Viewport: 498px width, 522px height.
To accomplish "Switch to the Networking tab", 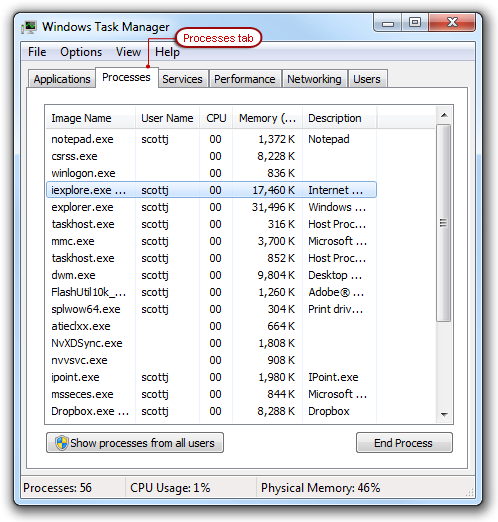I will coord(314,79).
